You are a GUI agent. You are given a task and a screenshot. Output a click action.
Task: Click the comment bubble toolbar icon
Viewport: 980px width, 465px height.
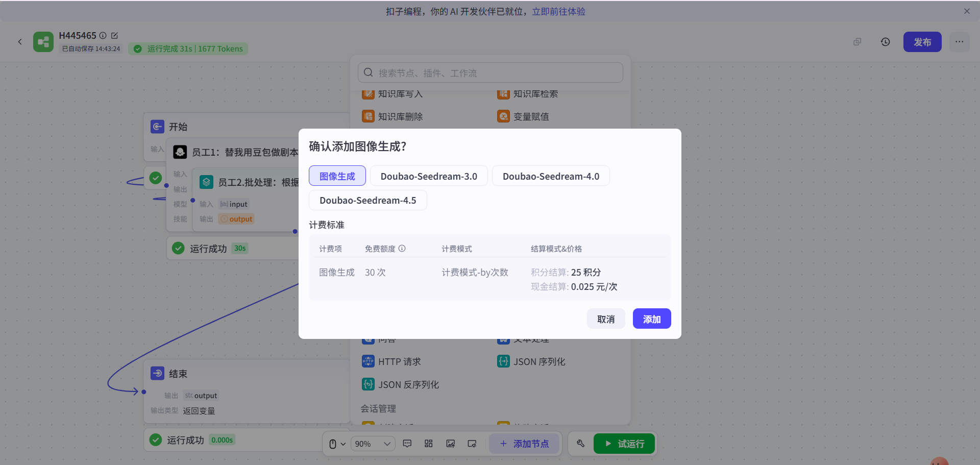click(407, 444)
